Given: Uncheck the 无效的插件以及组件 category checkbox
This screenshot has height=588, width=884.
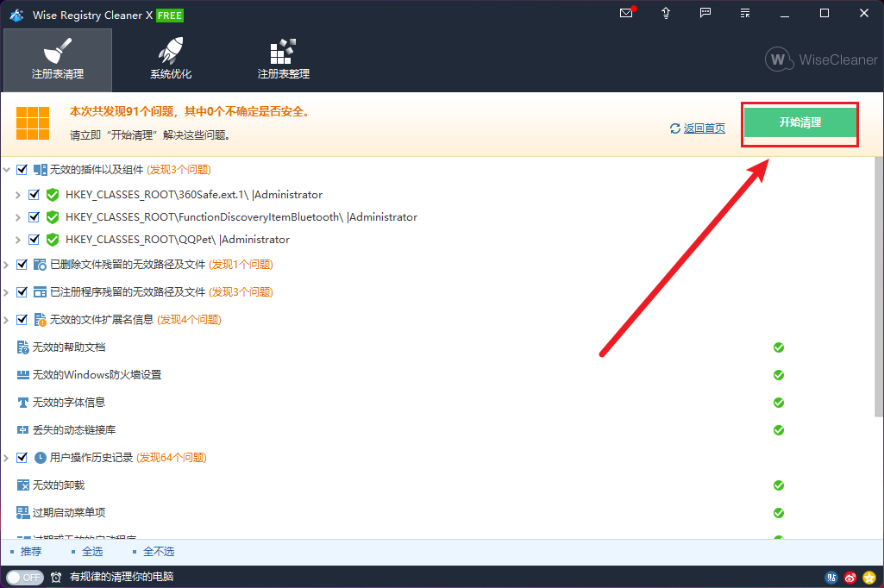Looking at the screenshot, I should [x=22, y=170].
